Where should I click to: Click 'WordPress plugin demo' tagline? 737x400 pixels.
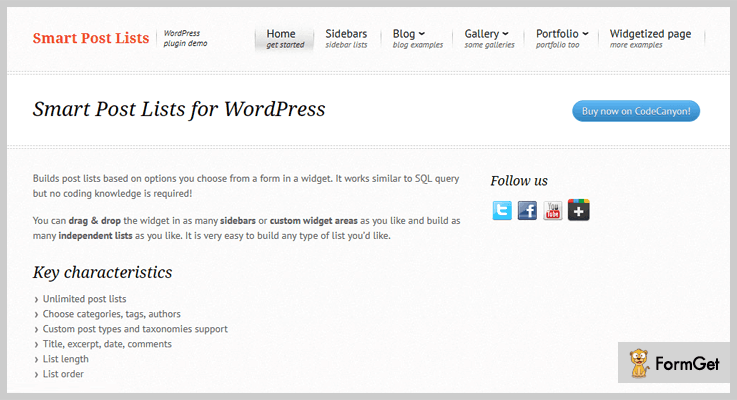pos(185,38)
